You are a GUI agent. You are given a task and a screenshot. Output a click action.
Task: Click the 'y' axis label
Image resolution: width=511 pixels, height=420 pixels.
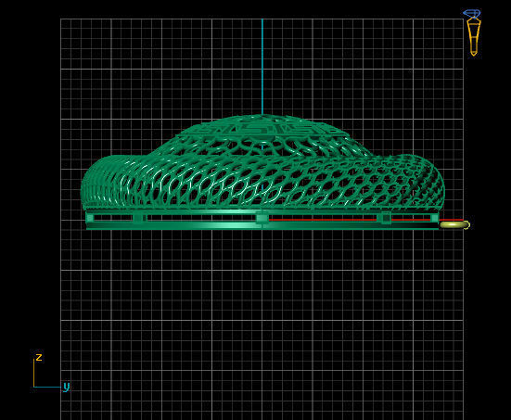pyautogui.click(x=67, y=387)
